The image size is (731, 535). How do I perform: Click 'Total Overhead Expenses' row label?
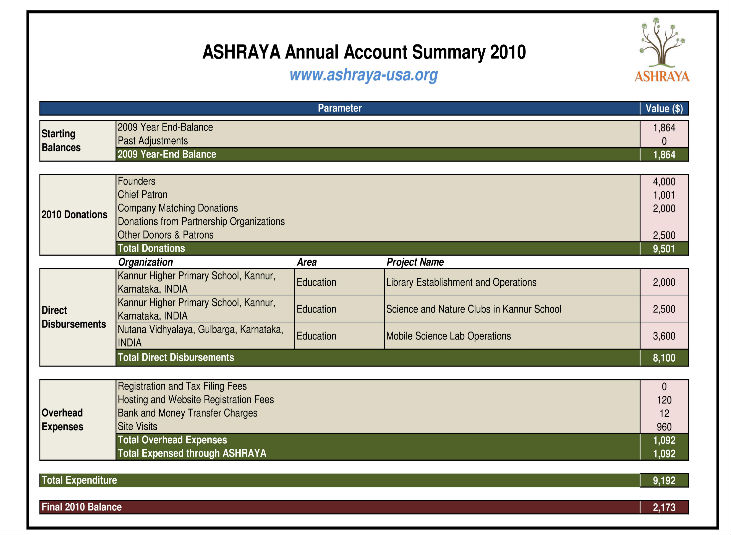172,440
